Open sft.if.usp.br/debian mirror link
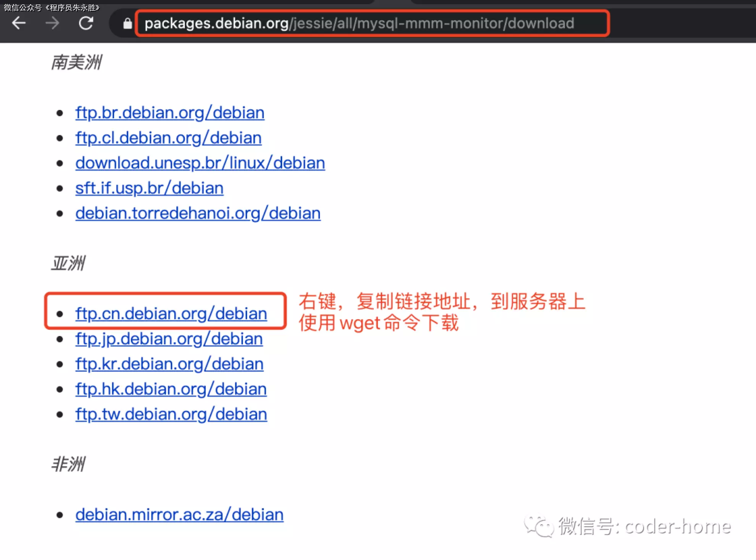 point(149,188)
